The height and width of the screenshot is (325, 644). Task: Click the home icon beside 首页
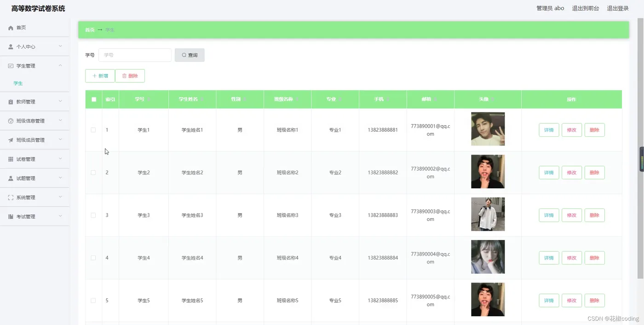point(11,28)
